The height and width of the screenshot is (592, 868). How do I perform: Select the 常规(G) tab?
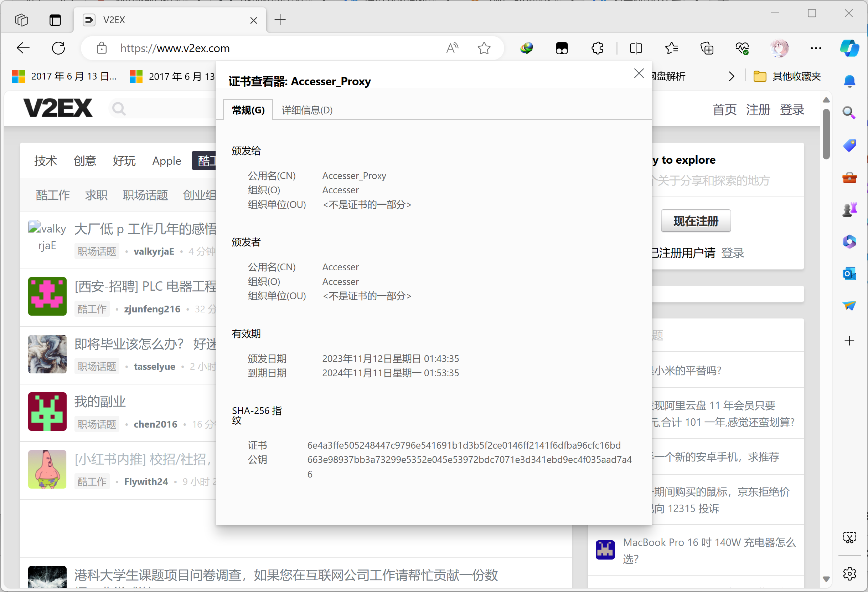[248, 110]
